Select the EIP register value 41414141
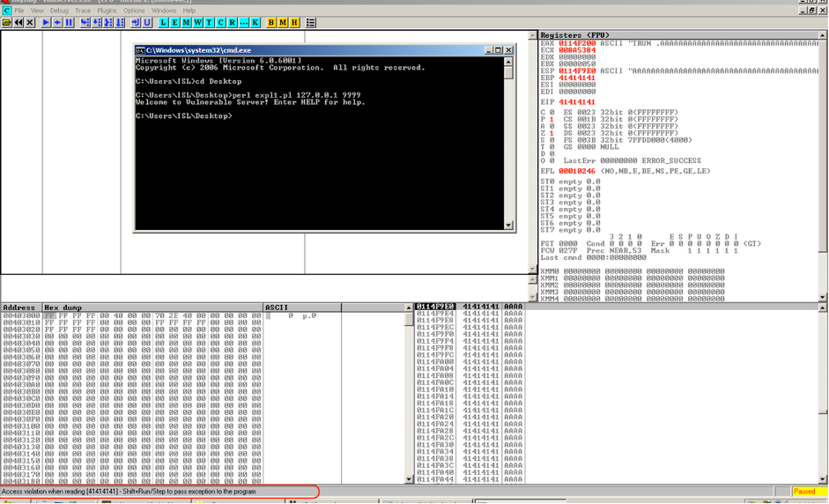This screenshot has width=829, height=504. click(577, 102)
